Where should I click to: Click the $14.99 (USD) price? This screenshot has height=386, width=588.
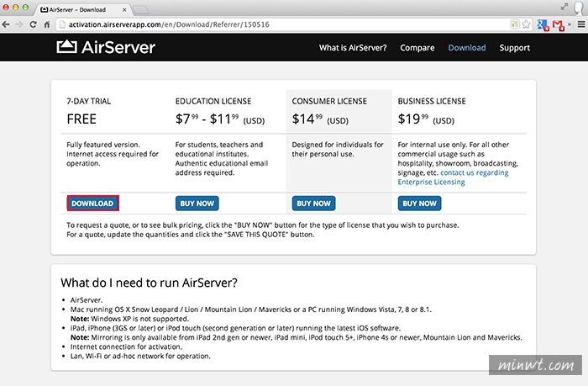pos(320,119)
